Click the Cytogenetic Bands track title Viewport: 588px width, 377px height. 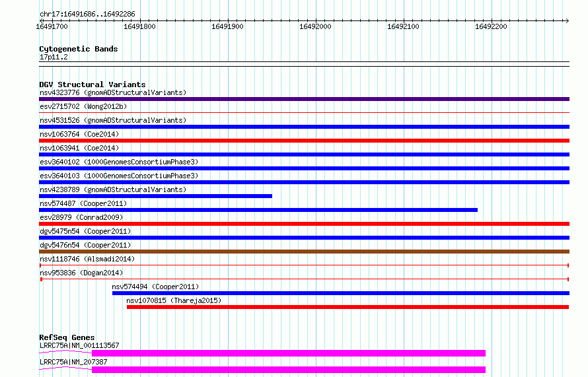click(79, 49)
